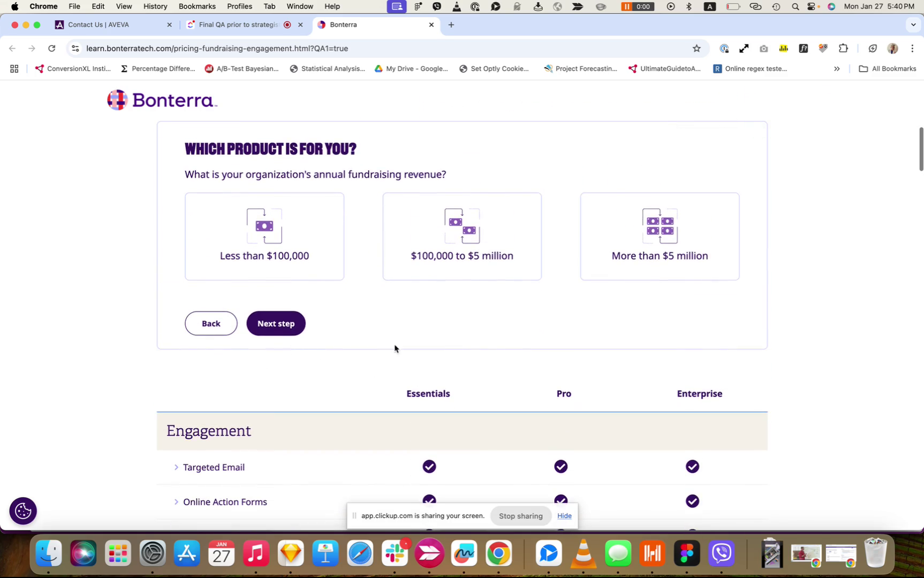Open Sketch from the Dock
Screen dimensions: 924x578
coord(291,553)
